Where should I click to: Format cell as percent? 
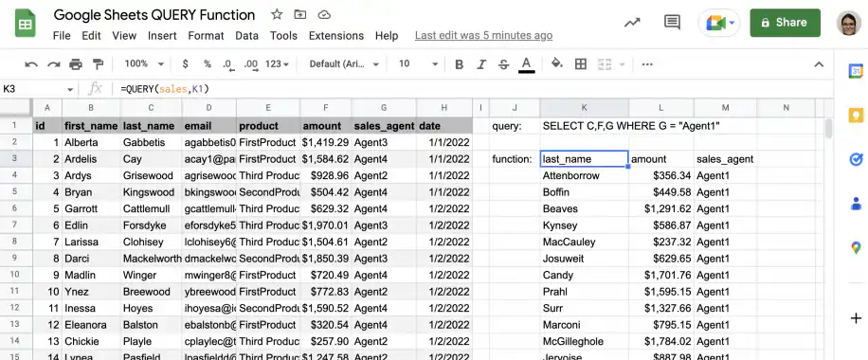click(x=208, y=64)
